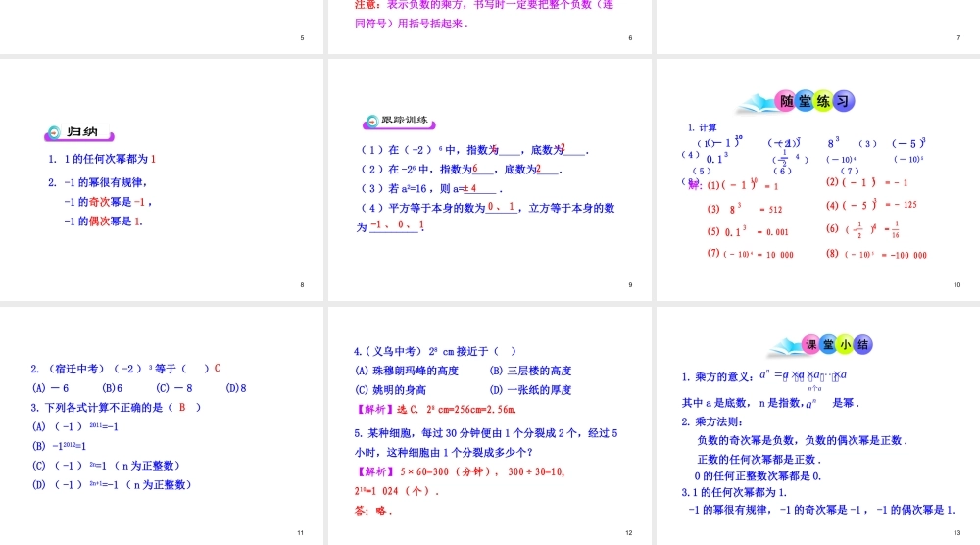Click the '5×60=300（分钟）' line on slide 12
The width and height of the screenshot is (980, 545).
[460, 471]
